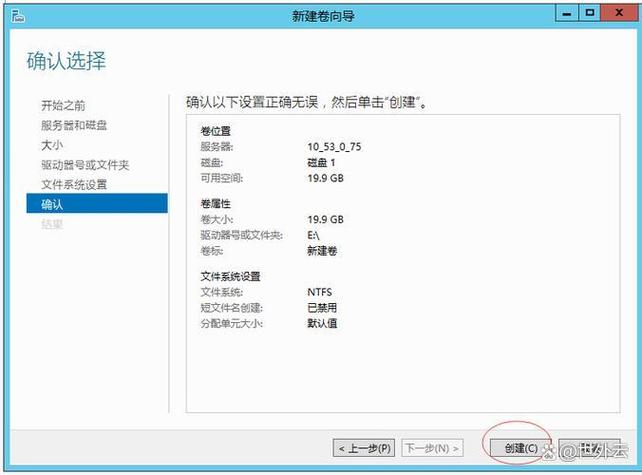Viewport: 642px width, 475px height.
Task: Open the 开始之前 step
Action: click(63, 106)
